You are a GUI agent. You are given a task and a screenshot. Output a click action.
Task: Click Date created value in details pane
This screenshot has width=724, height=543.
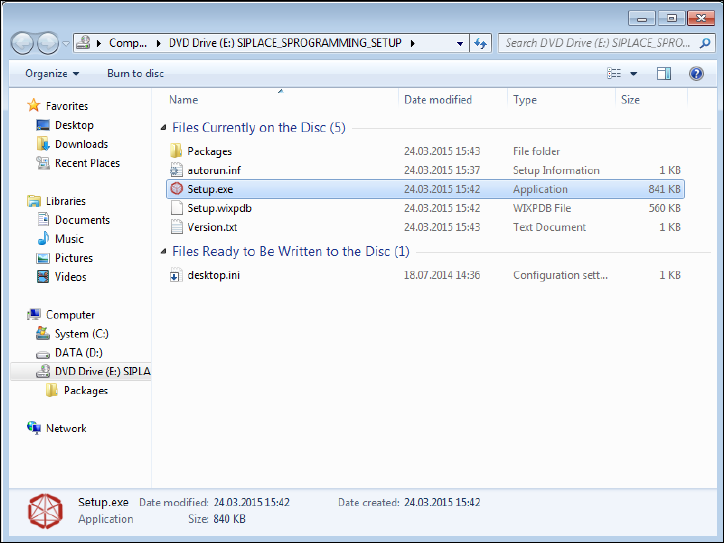(442, 502)
